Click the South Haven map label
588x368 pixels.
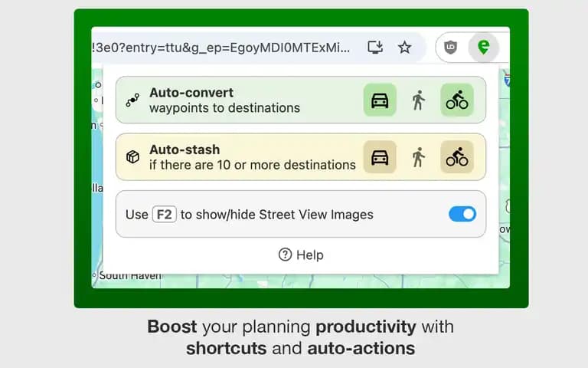pos(130,276)
